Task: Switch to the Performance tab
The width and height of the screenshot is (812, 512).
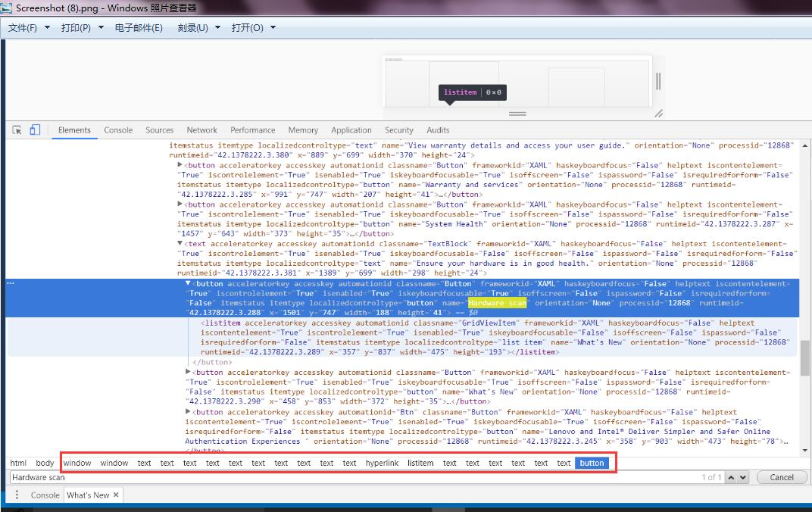Action: 253,130
